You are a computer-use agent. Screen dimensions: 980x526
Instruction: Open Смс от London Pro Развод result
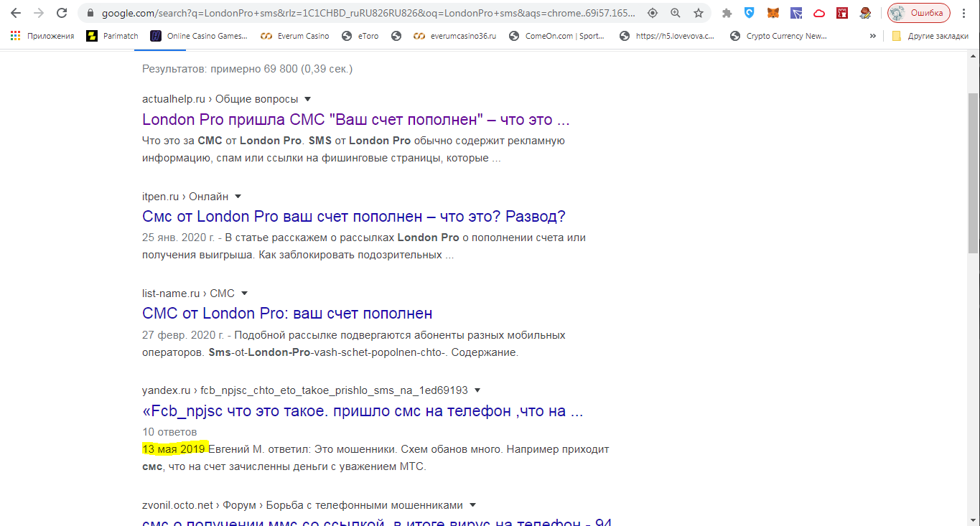pyautogui.click(x=354, y=216)
